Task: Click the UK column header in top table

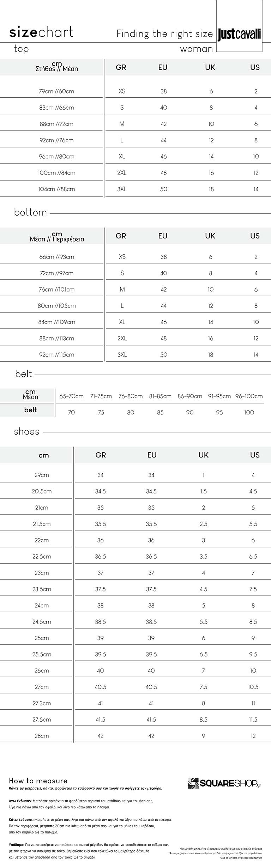Action: (x=210, y=67)
